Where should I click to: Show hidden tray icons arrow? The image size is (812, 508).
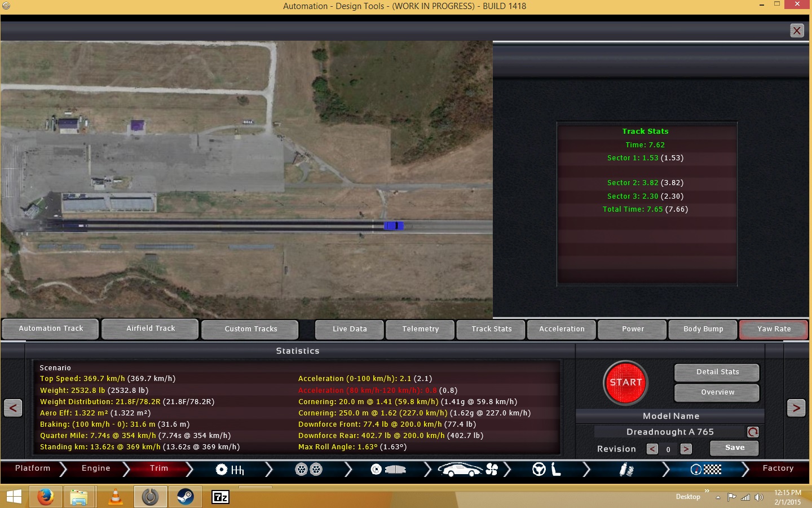point(718,498)
